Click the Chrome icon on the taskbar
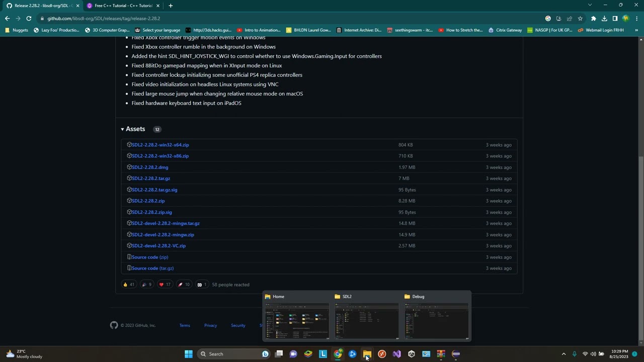This screenshot has width=644, height=362. click(338, 354)
